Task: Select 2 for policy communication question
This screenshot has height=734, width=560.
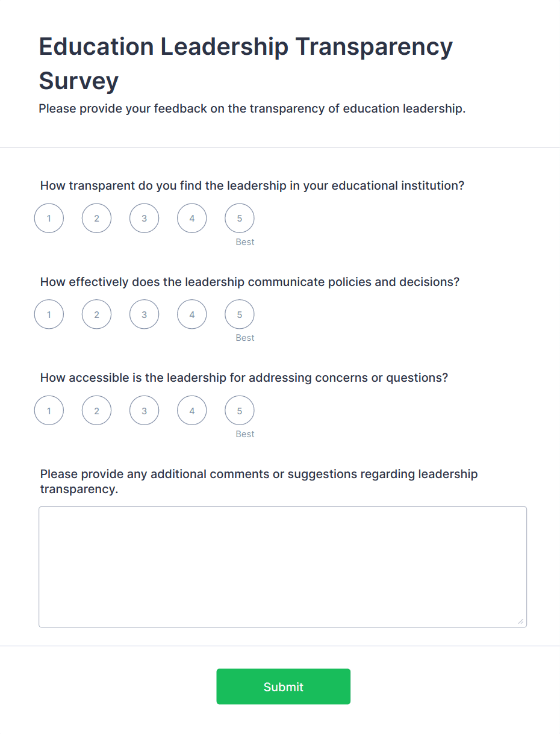Action: tap(96, 314)
